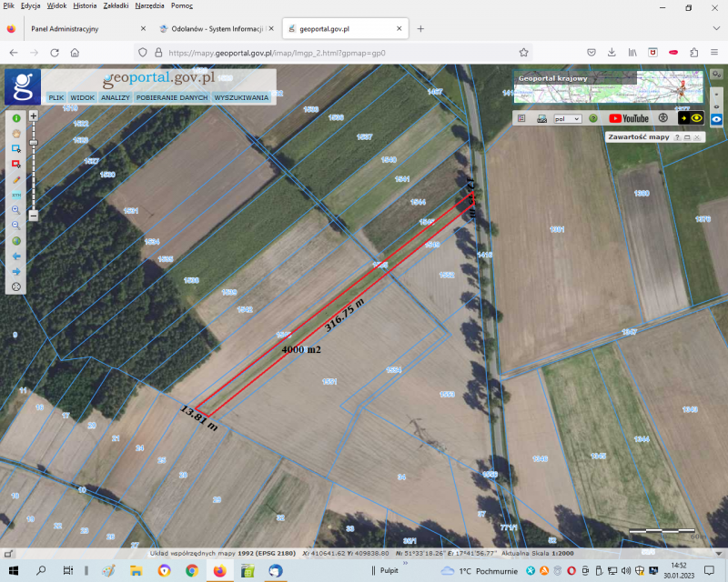Open the Zakładki browser menu

tap(116, 5)
